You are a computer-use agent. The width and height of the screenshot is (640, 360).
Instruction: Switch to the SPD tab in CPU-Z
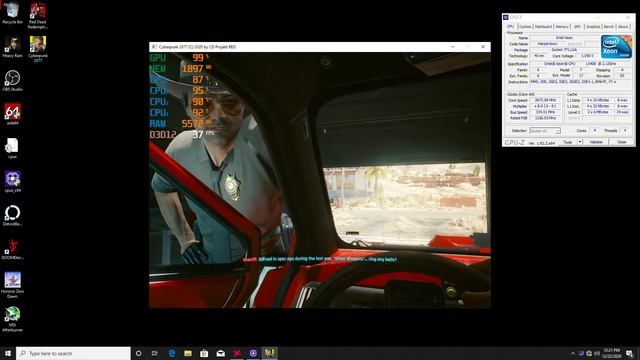coord(577,27)
